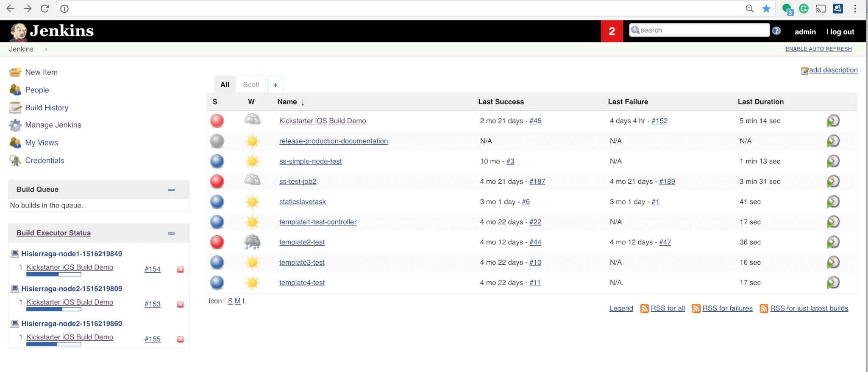Log out of Jenkins
Image resolution: width=868 pixels, height=372 pixels.
click(842, 32)
